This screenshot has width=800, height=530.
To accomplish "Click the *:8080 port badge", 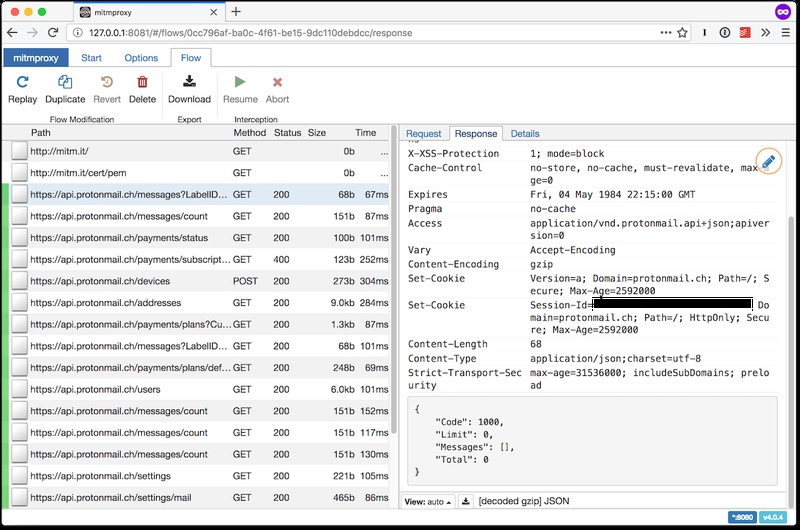I will [x=742, y=517].
